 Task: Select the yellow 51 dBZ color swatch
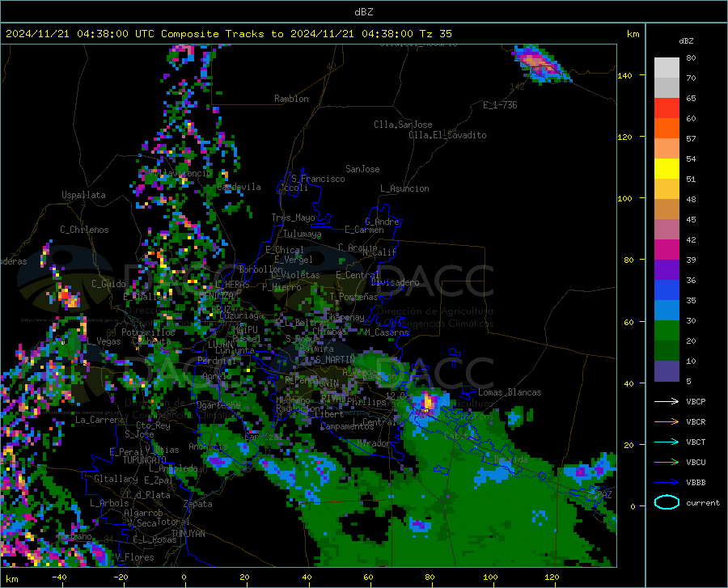667,169
